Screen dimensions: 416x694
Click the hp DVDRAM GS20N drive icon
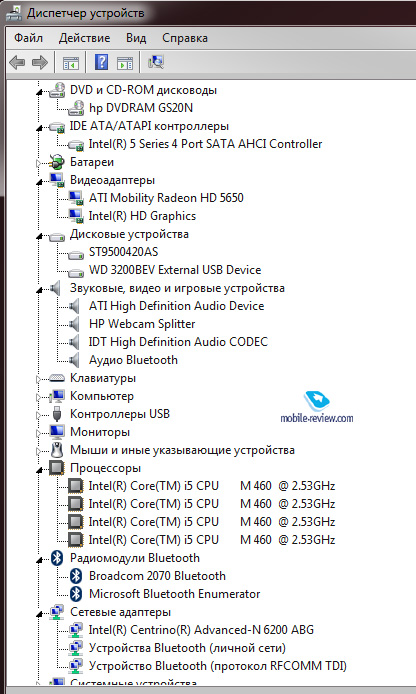[76, 108]
